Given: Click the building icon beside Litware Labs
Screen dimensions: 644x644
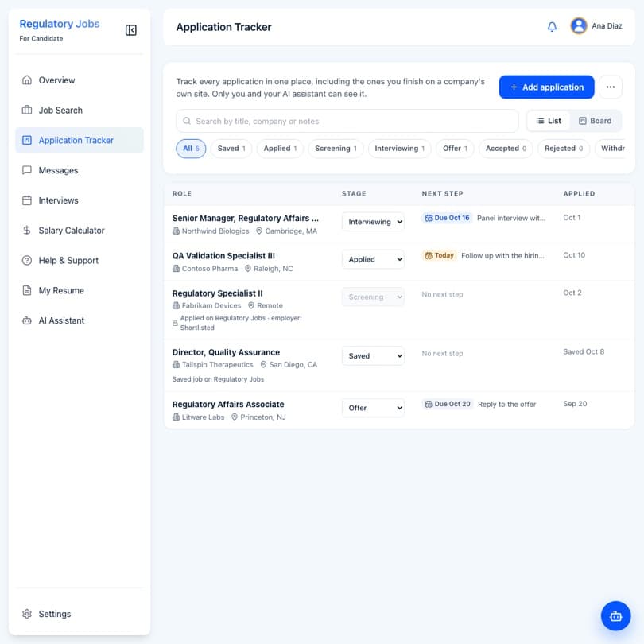Looking at the screenshot, I should (x=176, y=417).
